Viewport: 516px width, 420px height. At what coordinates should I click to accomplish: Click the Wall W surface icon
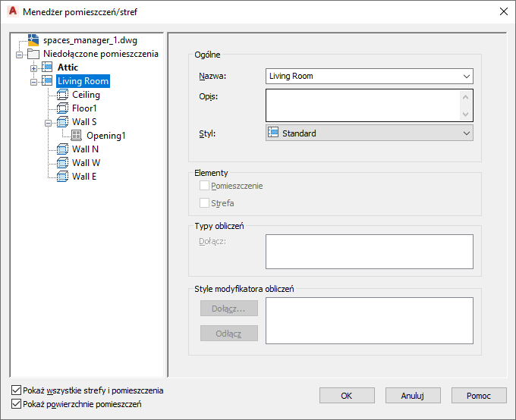click(x=62, y=162)
